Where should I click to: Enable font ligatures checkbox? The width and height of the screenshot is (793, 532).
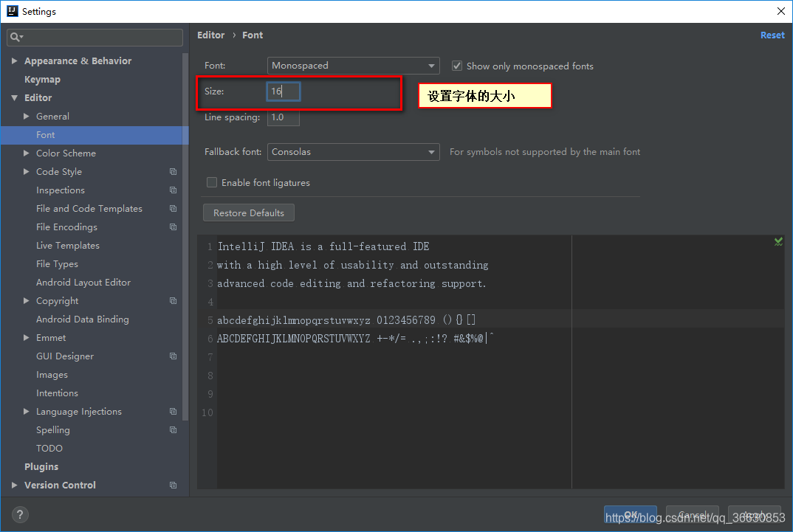212,182
